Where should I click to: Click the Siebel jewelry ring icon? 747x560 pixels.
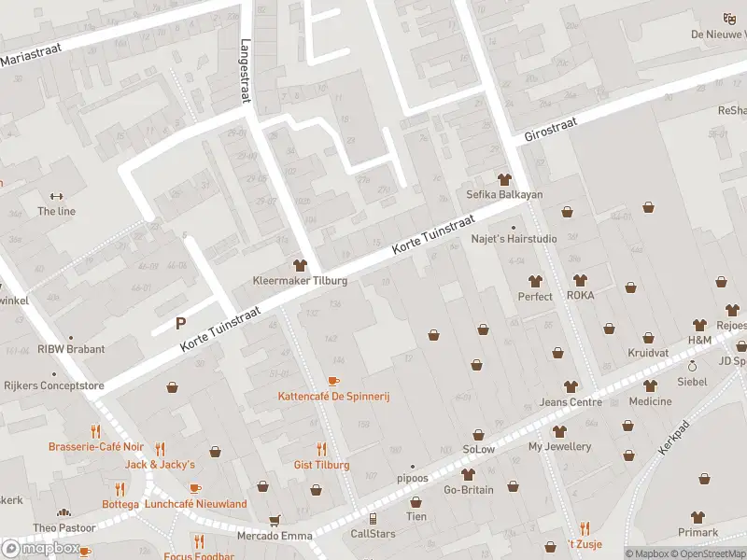692,366
